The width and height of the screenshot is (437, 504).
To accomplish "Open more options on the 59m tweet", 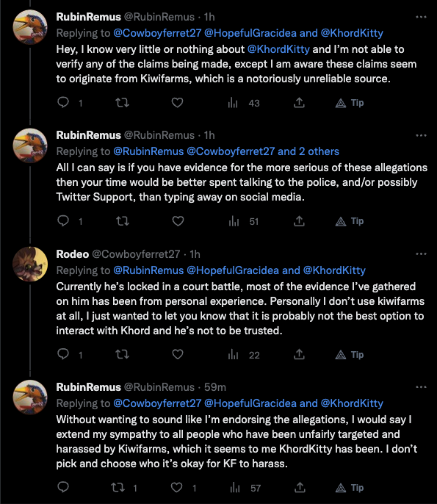I will point(421,387).
